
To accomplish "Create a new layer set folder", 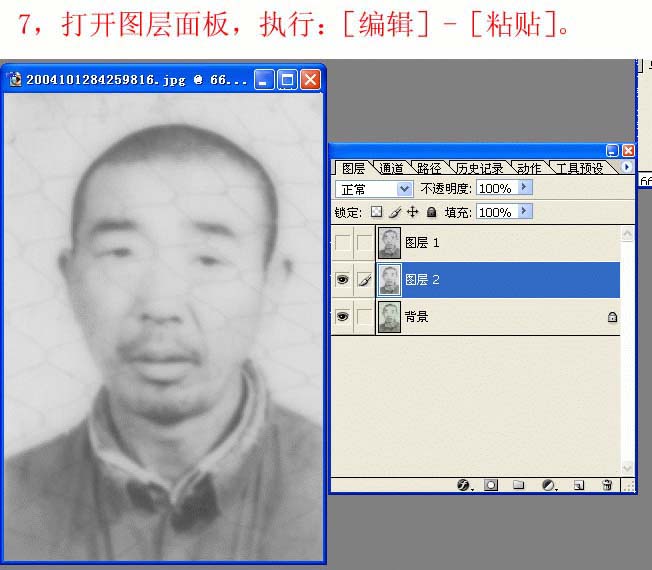I will (518, 485).
